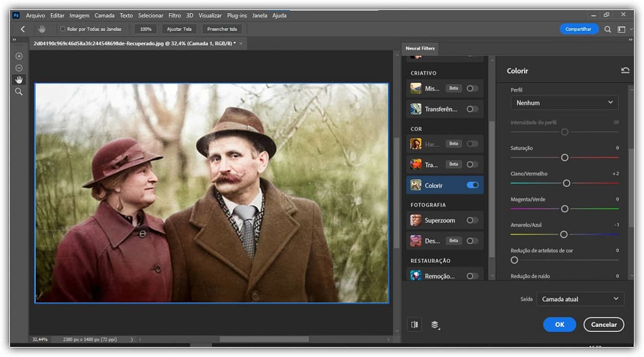Click the back arrow in options bar
The width and height of the screenshot is (644, 357).
23,29
